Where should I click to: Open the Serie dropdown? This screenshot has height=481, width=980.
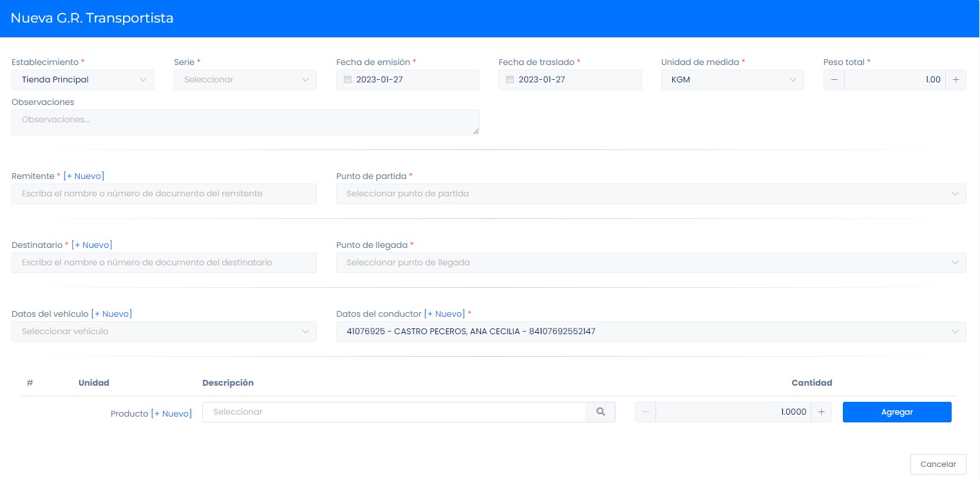[245, 80]
